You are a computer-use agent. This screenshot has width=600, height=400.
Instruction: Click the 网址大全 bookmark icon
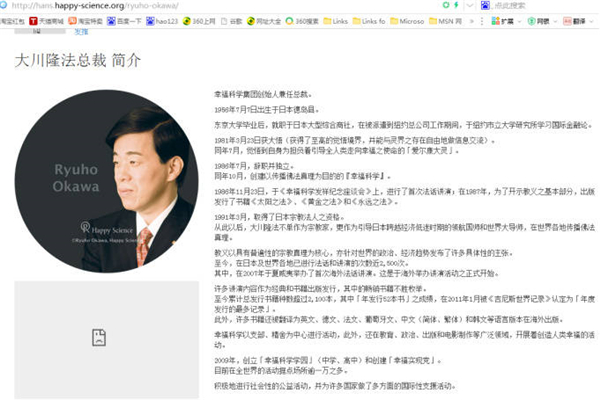pos(251,21)
